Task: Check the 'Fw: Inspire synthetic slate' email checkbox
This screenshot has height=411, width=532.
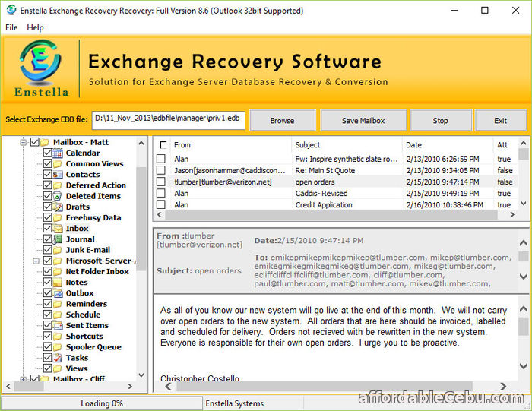Action: pos(161,159)
